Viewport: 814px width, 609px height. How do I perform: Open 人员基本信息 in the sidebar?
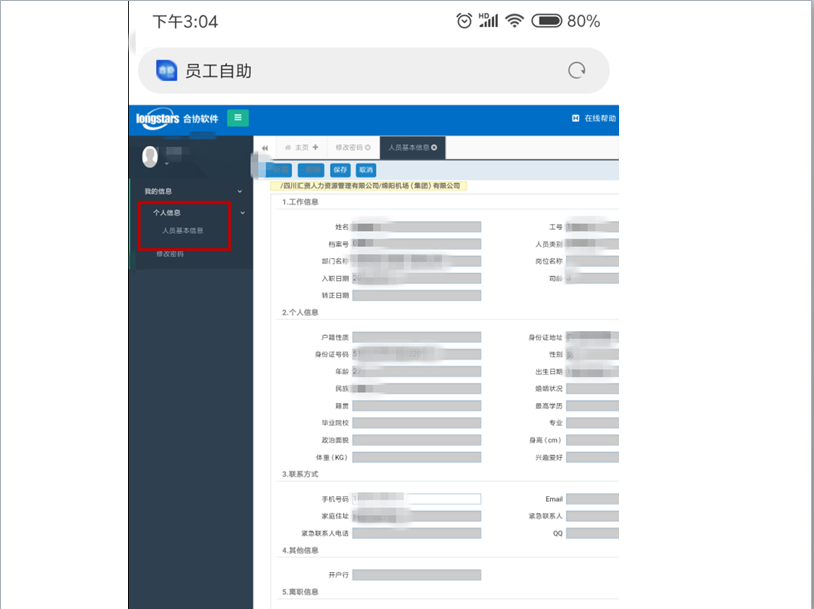(182, 231)
